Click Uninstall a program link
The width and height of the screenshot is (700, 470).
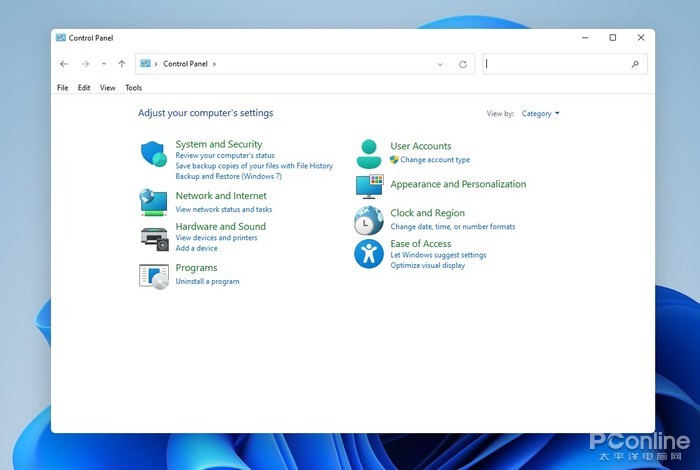coord(207,282)
